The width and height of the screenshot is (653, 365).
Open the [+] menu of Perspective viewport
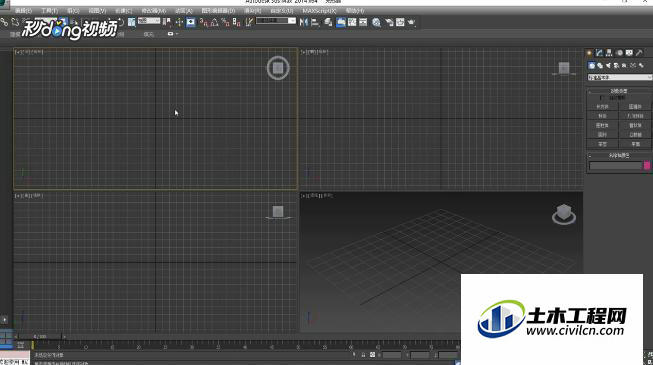303,195
